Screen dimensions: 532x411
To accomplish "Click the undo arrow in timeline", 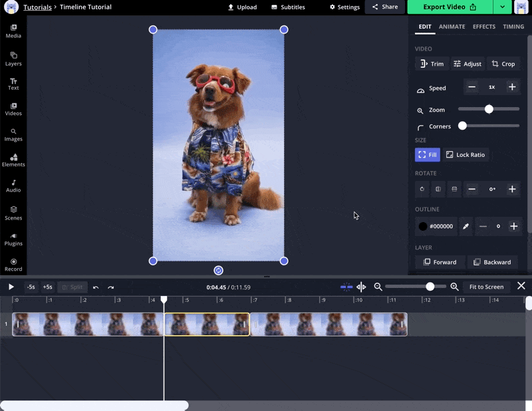I will click(x=96, y=287).
